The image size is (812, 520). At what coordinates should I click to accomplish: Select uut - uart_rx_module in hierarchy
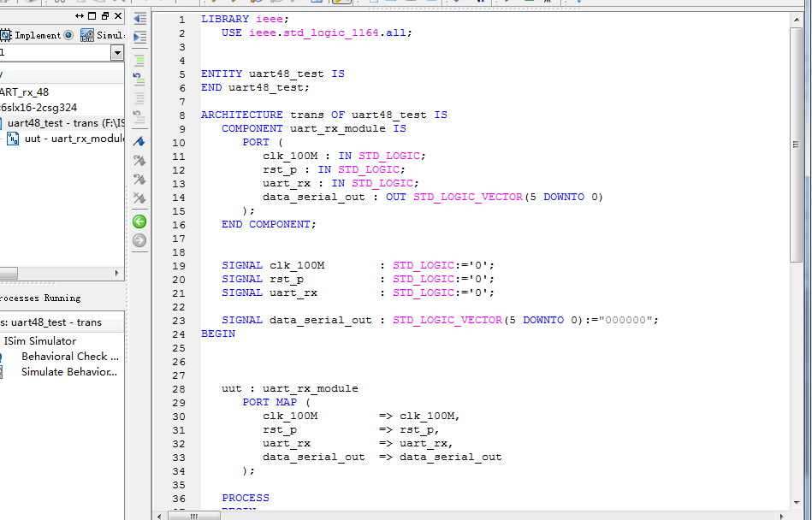[x=74, y=139]
